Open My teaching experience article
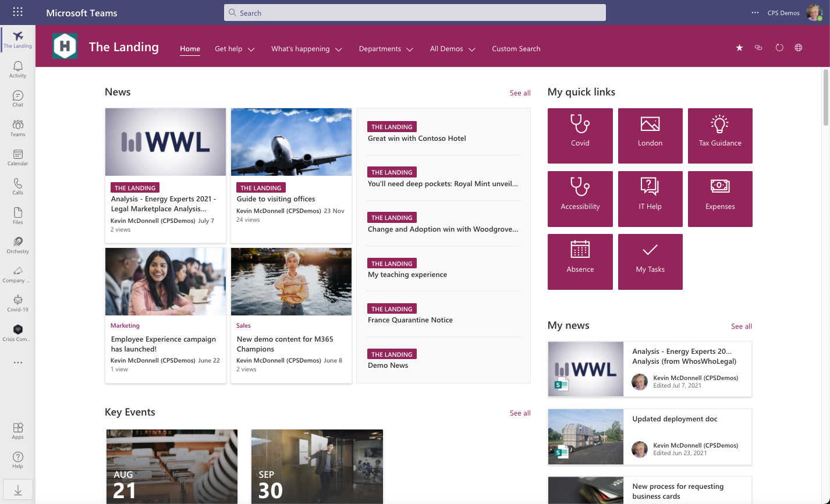 pos(407,275)
